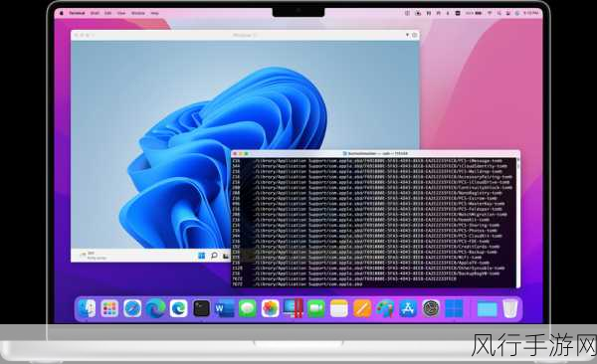Open Wi-Fi status menu in menu bar
Image resolution: width=597 pixels, height=364 pixels.
tap(490, 13)
